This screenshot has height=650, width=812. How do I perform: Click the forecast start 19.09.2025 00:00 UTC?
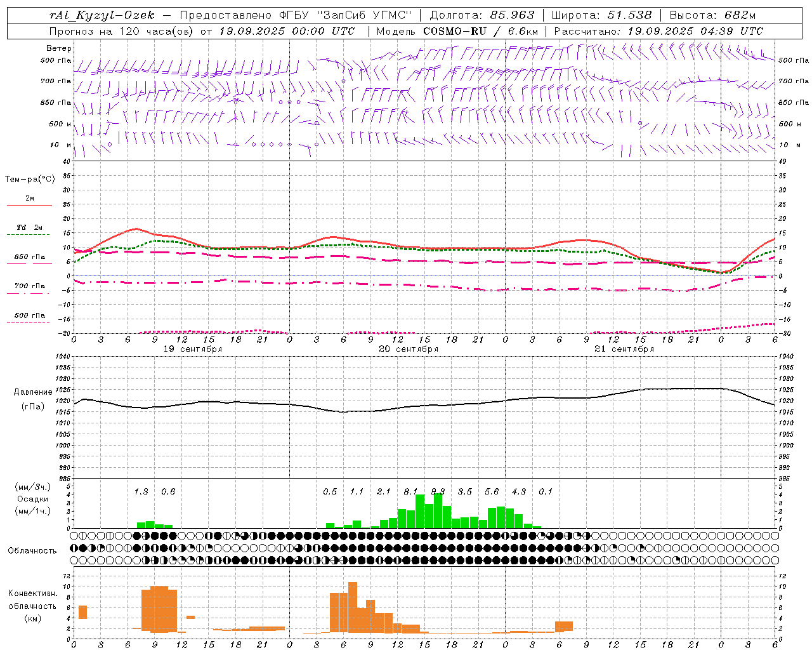287,31
